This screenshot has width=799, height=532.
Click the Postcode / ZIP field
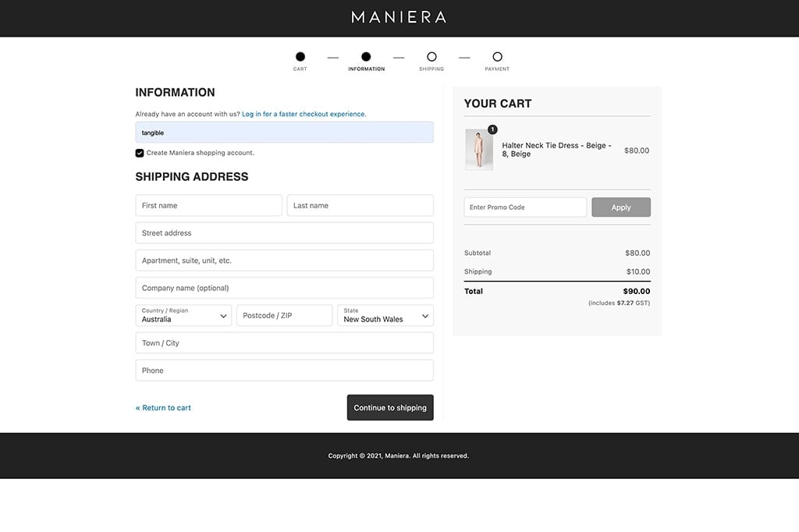284,315
